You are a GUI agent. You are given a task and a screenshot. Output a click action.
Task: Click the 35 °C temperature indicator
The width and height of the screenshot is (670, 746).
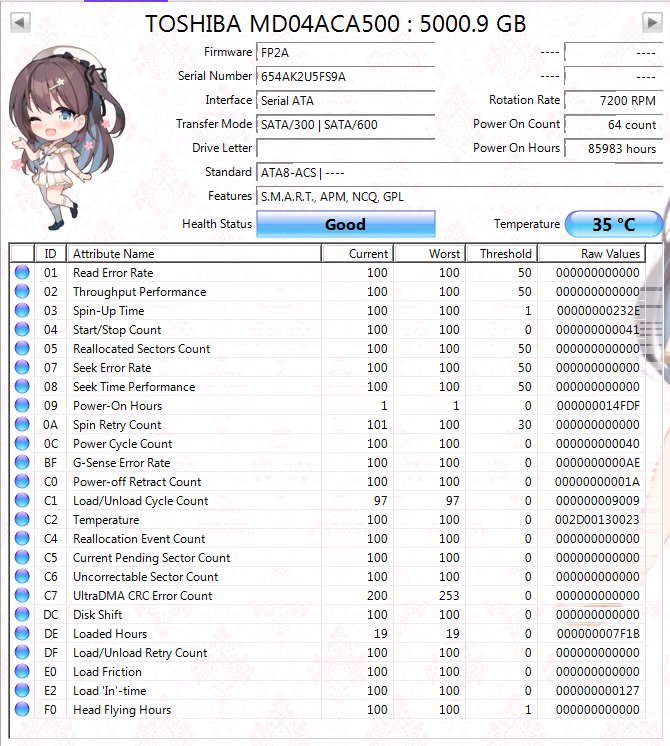coord(614,224)
